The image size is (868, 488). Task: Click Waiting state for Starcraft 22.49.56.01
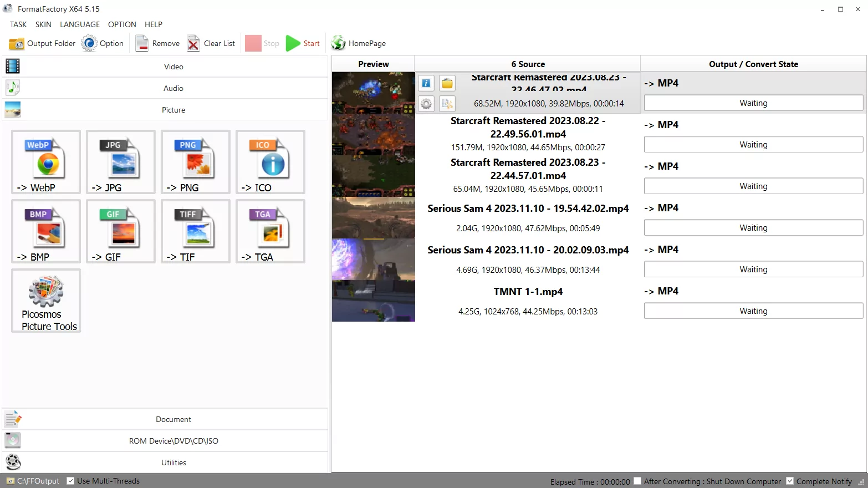(x=753, y=145)
